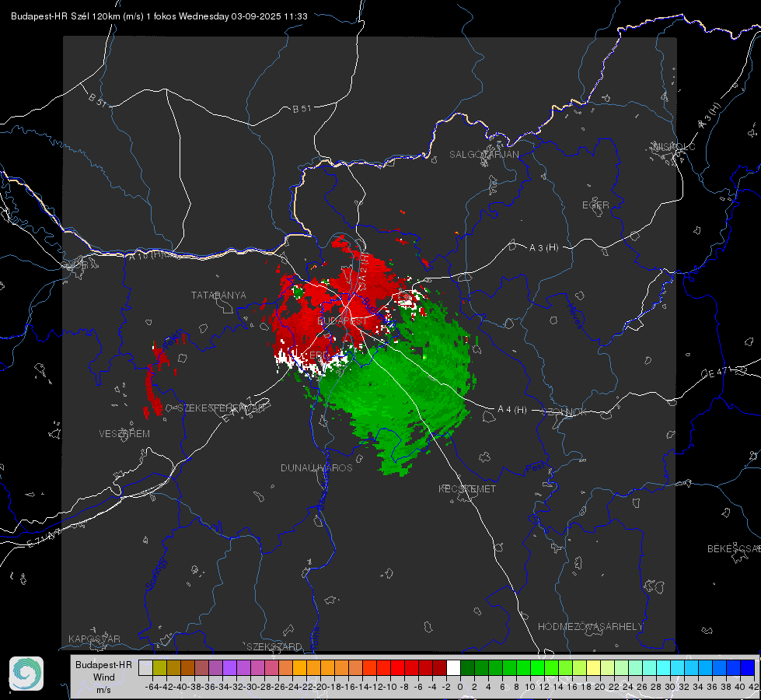Click the HÓDMEZŐVÁSÁRHELY city label
761x700 pixels.
(x=590, y=627)
